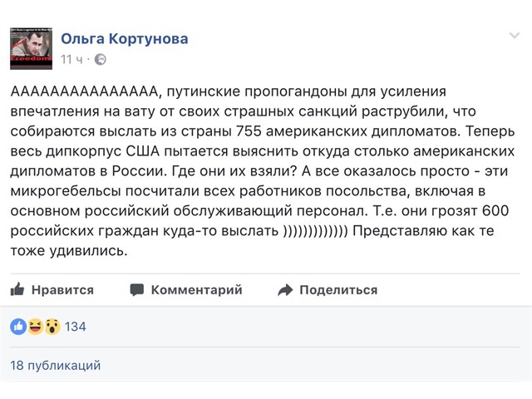Open the Ольга Кортунова profile name link

[125, 39]
